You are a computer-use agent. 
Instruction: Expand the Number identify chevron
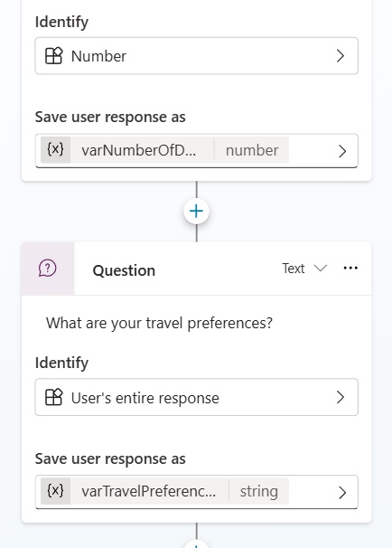pyautogui.click(x=341, y=56)
